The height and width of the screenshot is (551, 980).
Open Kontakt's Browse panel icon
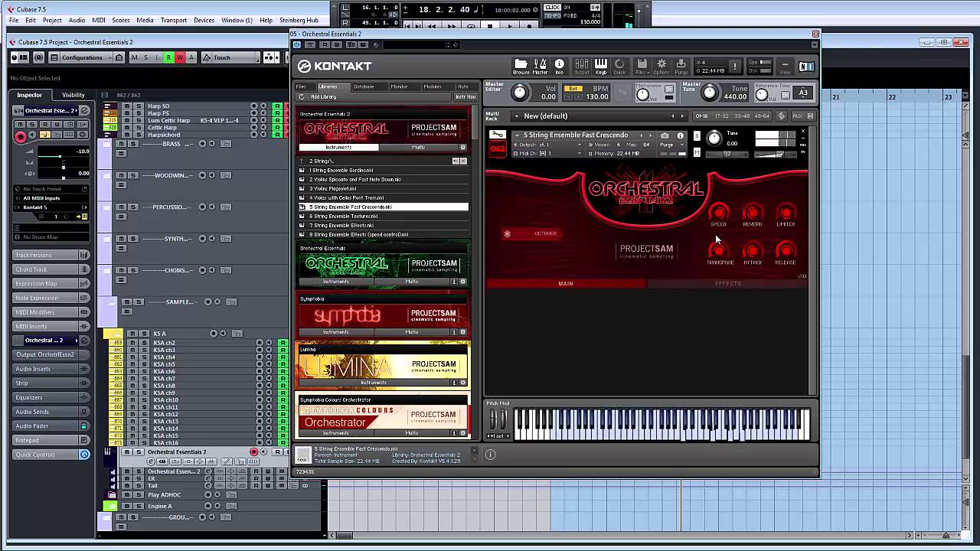coord(521,66)
